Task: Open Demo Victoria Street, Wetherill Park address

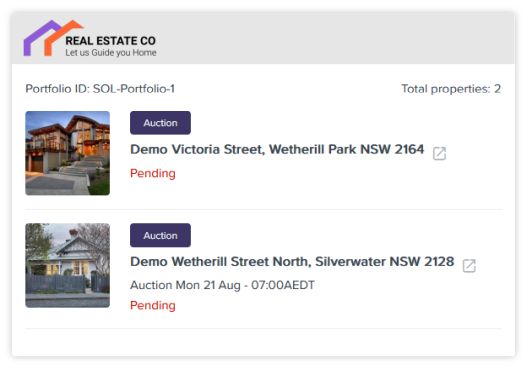Action: [x=277, y=149]
